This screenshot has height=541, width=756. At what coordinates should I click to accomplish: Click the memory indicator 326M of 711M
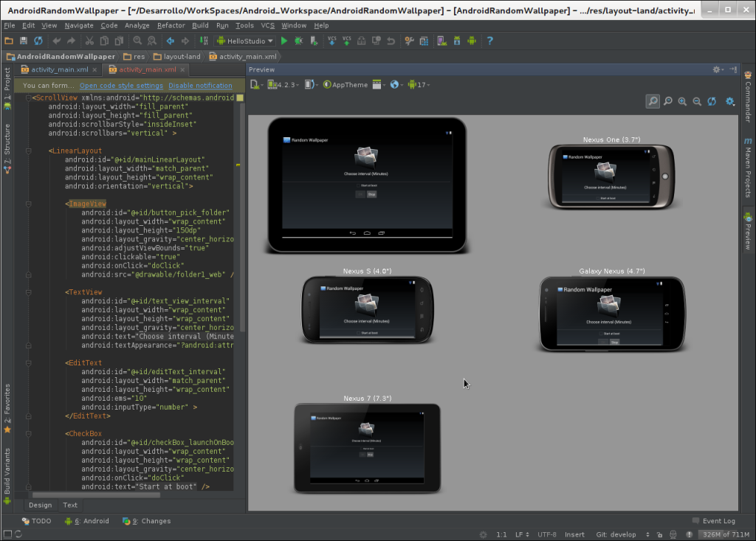(726, 534)
